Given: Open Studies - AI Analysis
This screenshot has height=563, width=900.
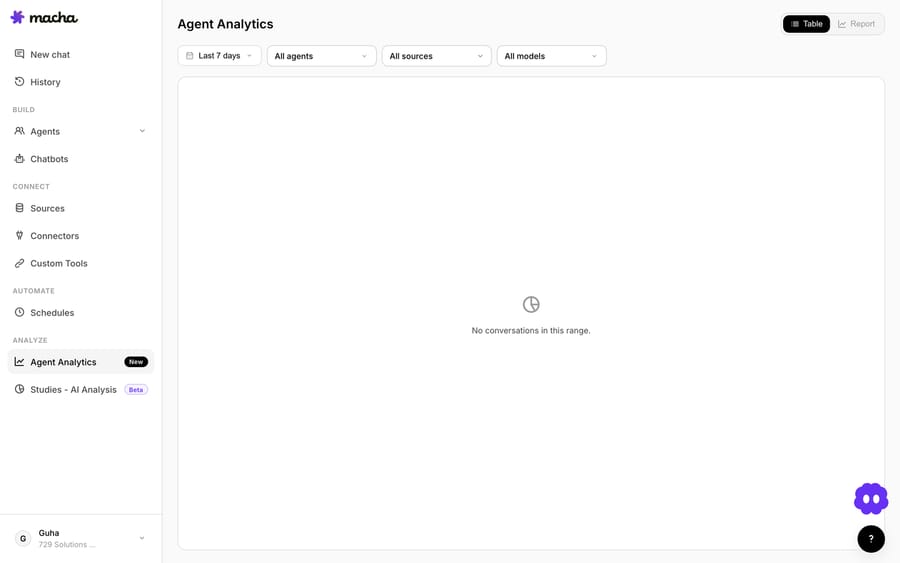Looking at the screenshot, I should point(80,390).
